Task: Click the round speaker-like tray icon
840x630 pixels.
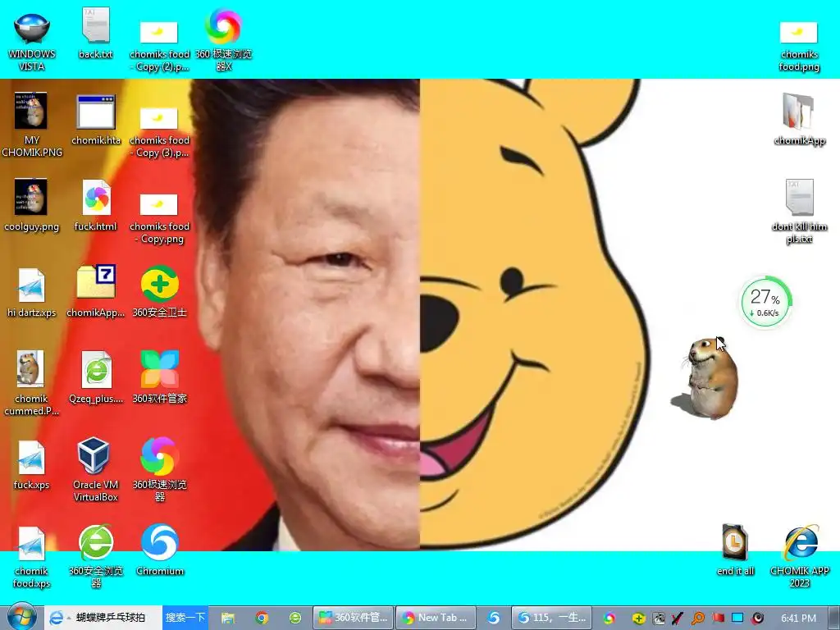Action: [757, 619]
